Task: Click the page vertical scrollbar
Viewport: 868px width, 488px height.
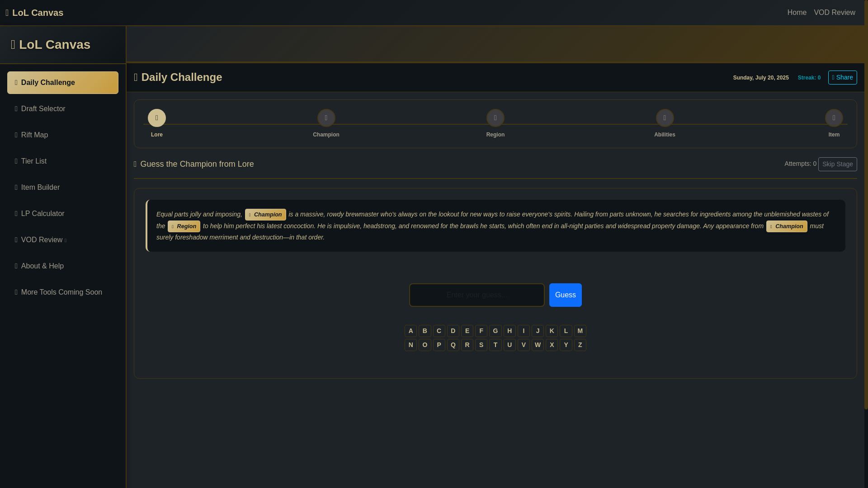Action: [x=866, y=205]
